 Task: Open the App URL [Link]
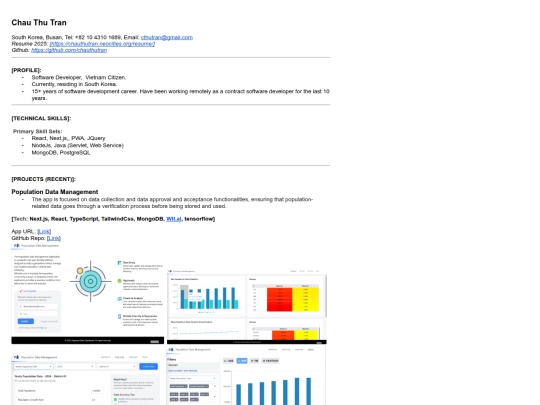[44, 231]
